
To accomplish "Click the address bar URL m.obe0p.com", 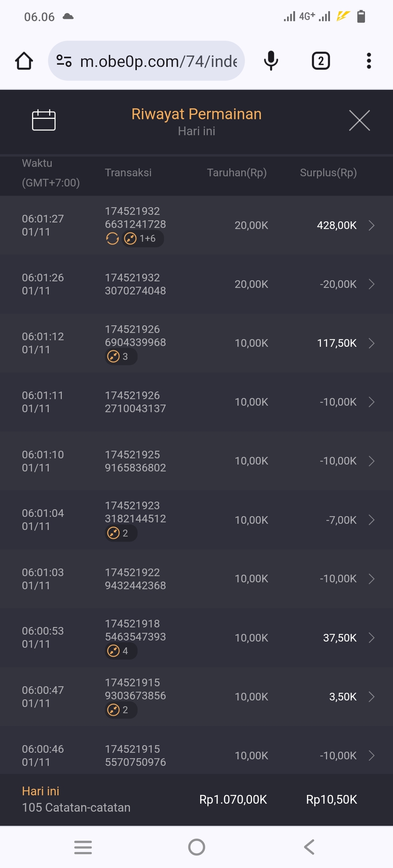I will [159, 61].
